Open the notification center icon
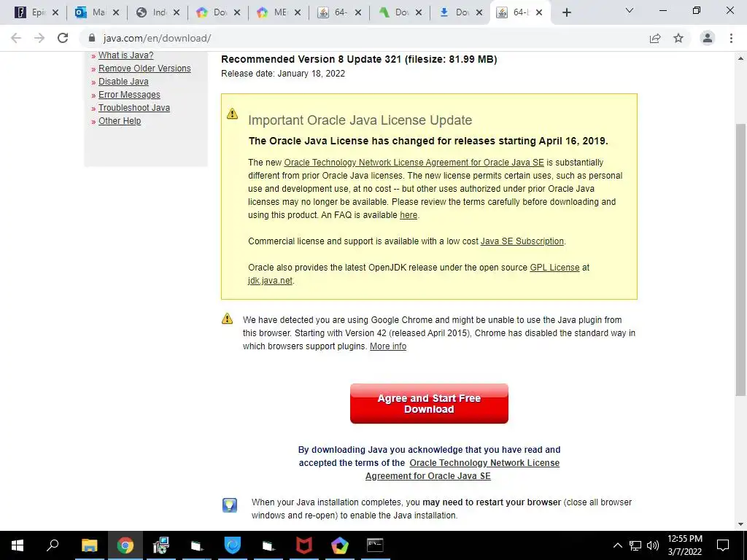This screenshot has width=747, height=560. (x=723, y=545)
